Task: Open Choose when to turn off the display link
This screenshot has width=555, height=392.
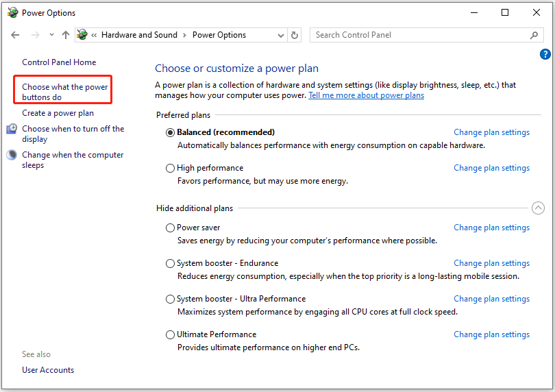Action: point(73,134)
